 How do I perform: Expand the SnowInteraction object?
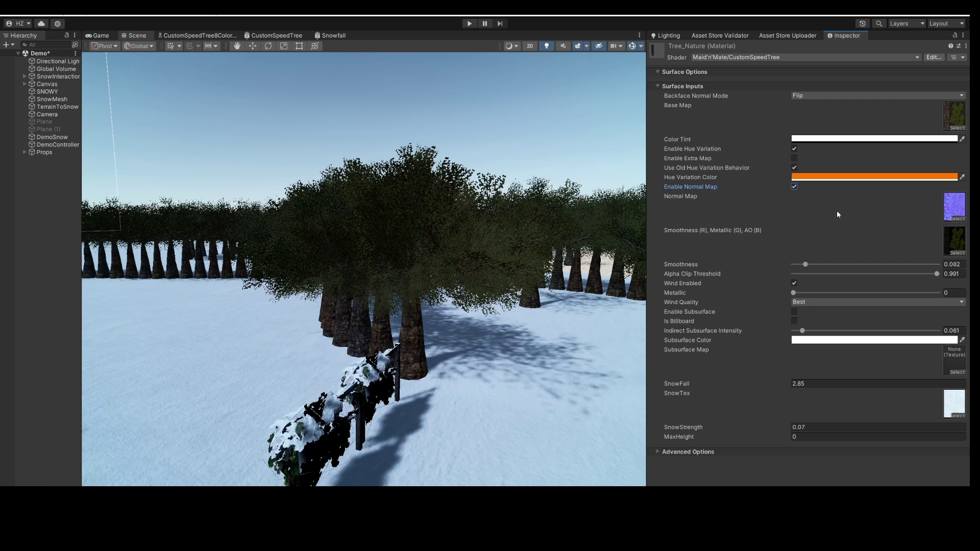point(24,77)
